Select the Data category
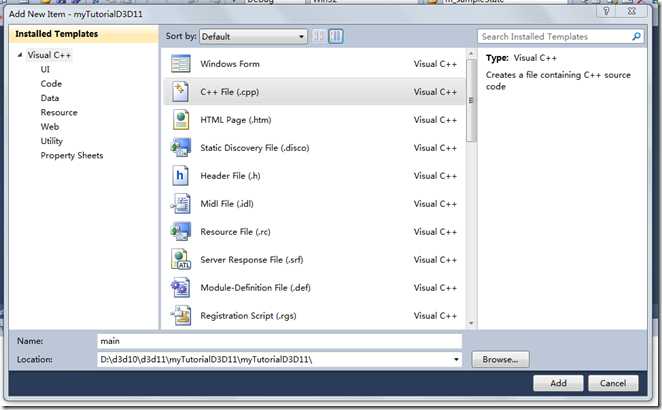 (x=50, y=98)
